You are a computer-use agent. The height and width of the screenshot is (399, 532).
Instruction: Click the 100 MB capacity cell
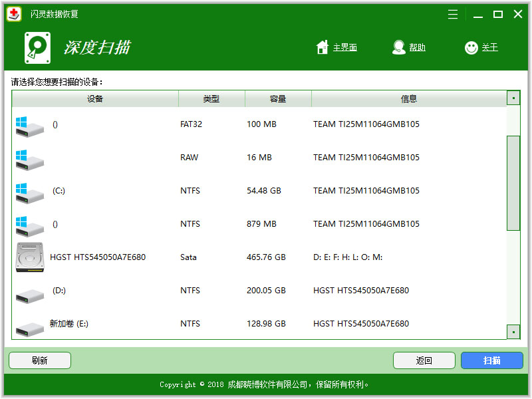click(261, 124)
